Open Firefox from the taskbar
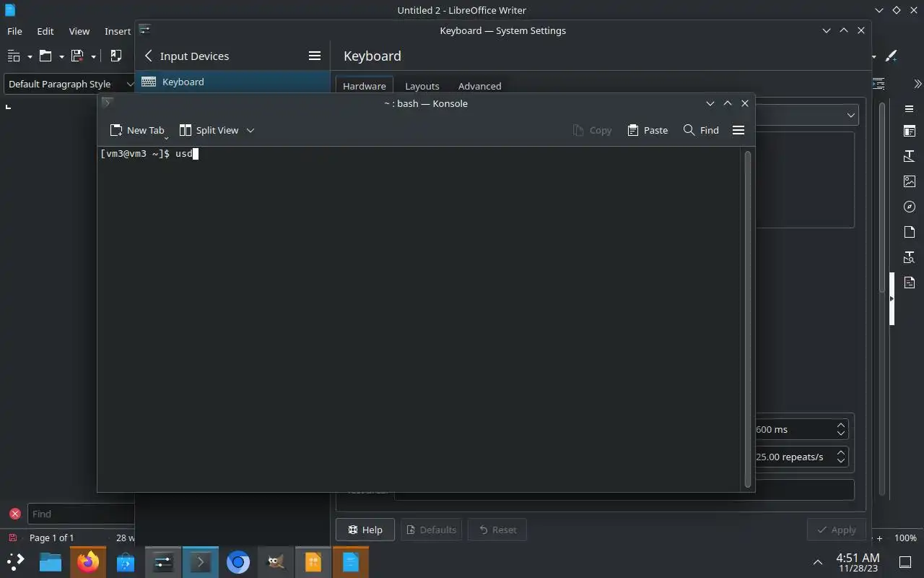This screenshot has width=924, height=578. pos(88,561)
